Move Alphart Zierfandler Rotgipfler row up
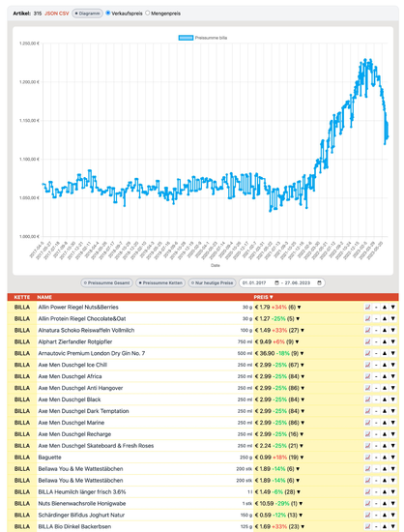 point(385,341)
